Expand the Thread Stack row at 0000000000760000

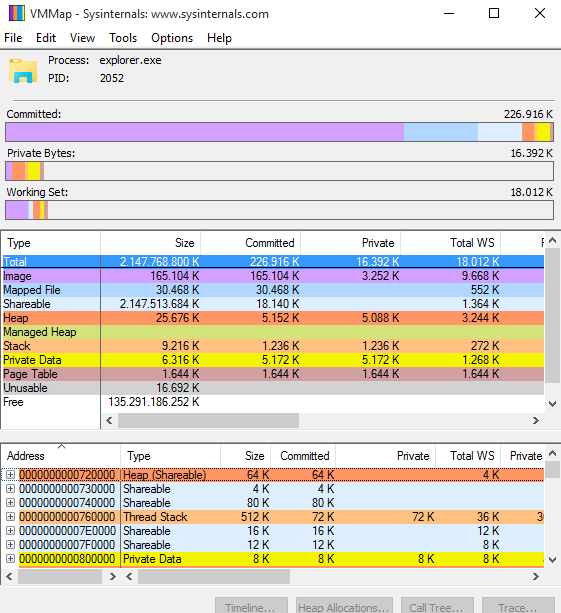click(11, 516)
